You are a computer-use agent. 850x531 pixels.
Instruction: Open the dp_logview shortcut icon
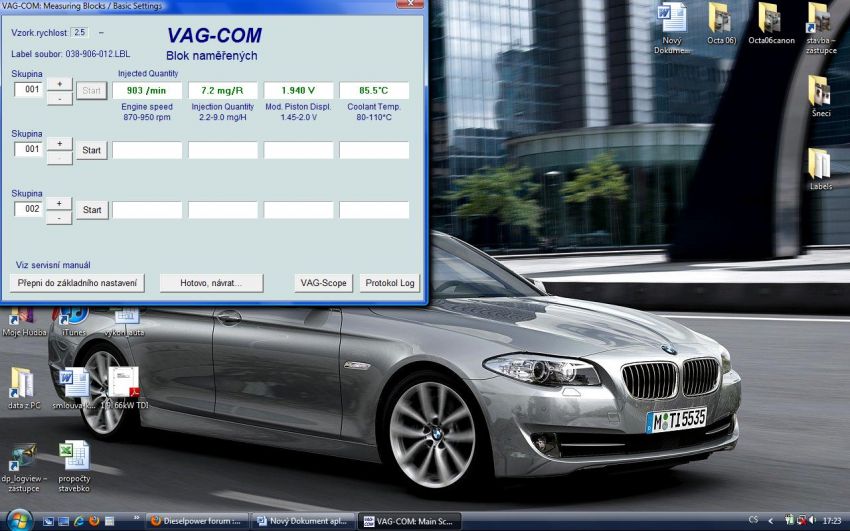(22, 459)
